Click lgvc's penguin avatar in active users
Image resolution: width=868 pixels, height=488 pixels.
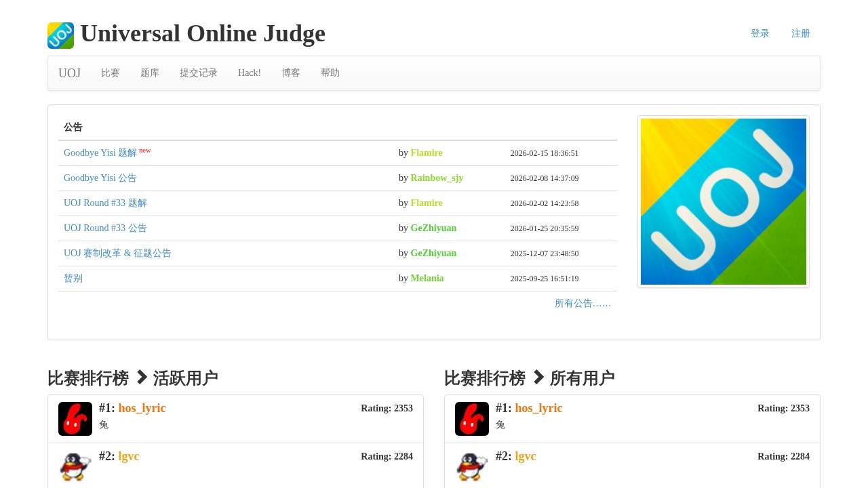click(x=75, y=466)
